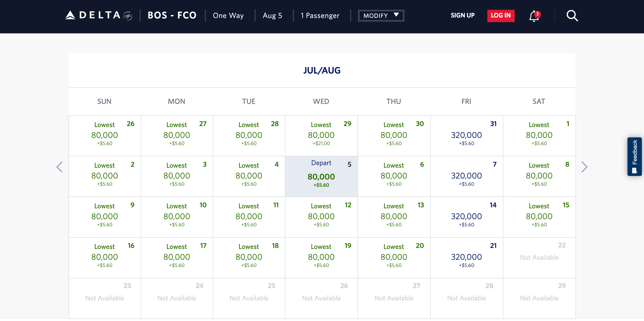Click the BOS - FCO route text
The image size is (644, 321).
172,15
